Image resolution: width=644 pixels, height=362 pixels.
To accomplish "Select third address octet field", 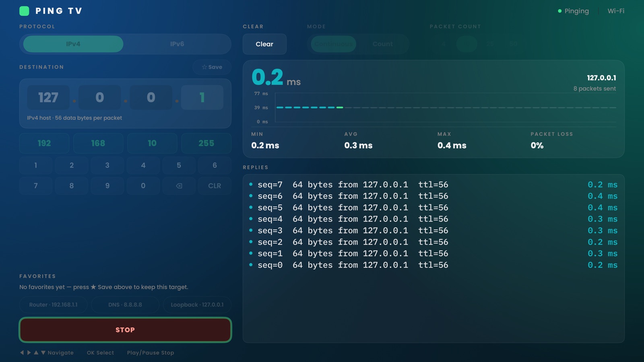I will [x=151, y=97].
